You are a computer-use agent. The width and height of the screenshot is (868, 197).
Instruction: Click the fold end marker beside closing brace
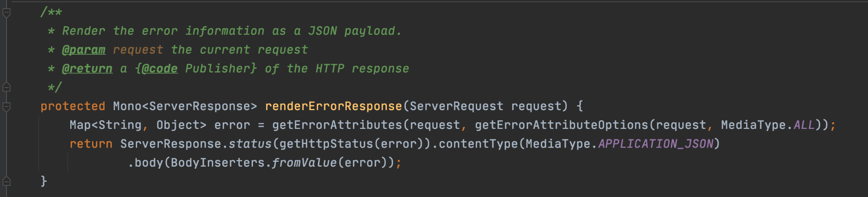(7, 181)
